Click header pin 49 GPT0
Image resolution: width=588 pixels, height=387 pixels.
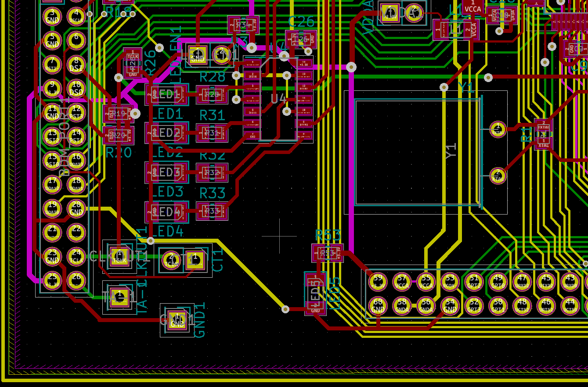tap(498, 281)
